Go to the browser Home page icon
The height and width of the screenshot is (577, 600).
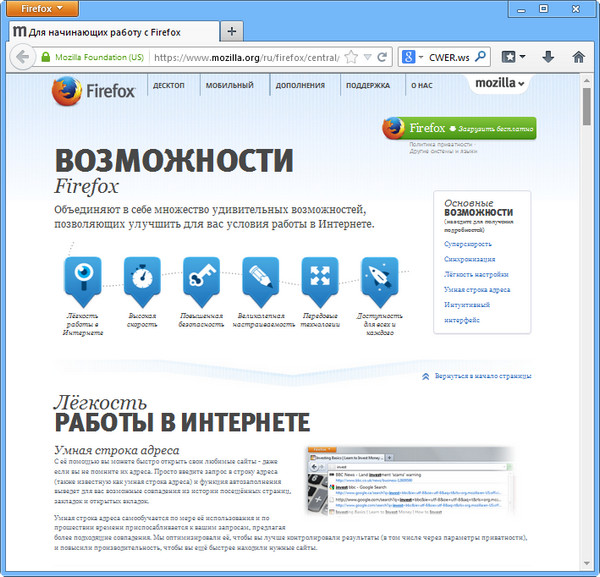[x=578, y=57]
